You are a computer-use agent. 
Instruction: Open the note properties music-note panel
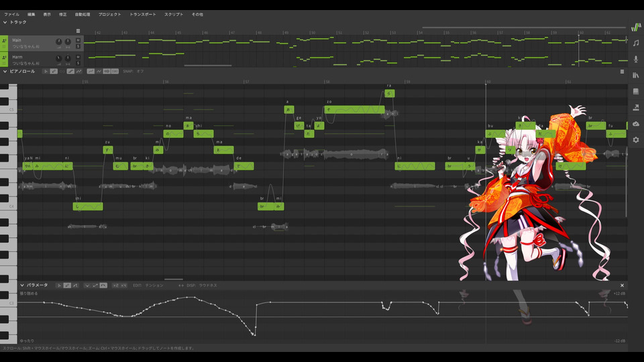636,43
